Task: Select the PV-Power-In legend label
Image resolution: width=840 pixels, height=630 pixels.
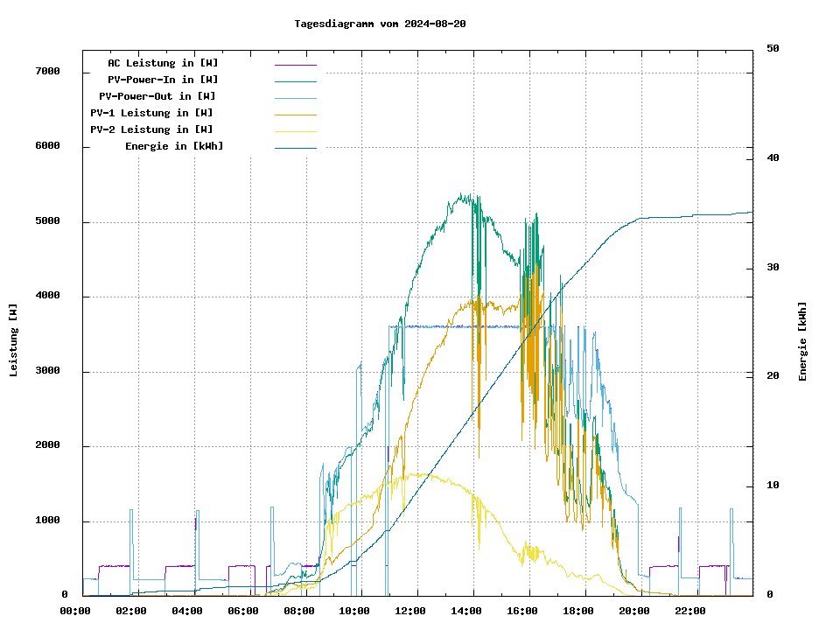Action: (163, 80)
